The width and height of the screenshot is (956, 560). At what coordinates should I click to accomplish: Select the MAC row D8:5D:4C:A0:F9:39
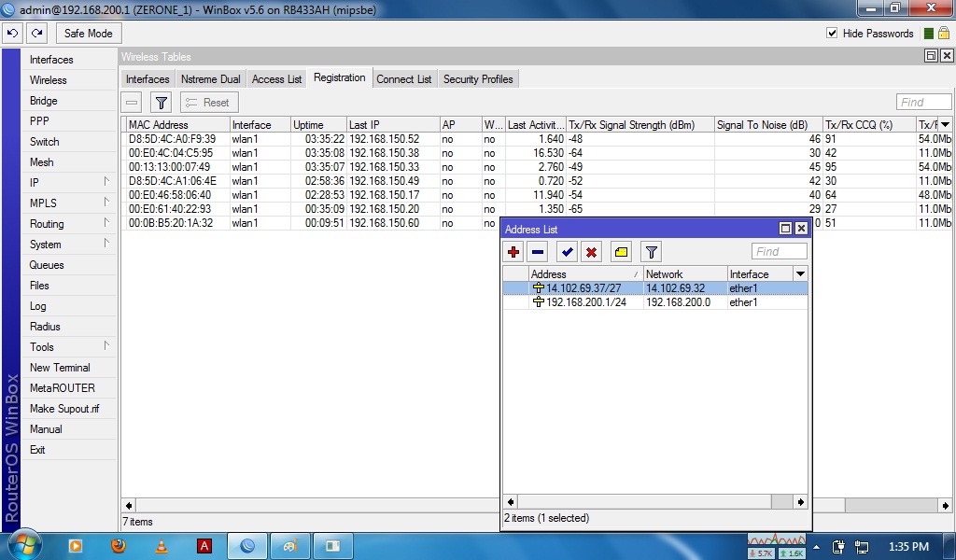(x=537, y=139)
